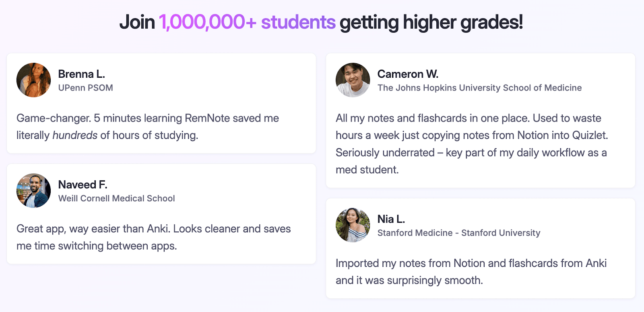The image size is (644, 312).
Task: Click Naveed's "Great app, way easier than Anki" review
Action: tap(153, 237)
